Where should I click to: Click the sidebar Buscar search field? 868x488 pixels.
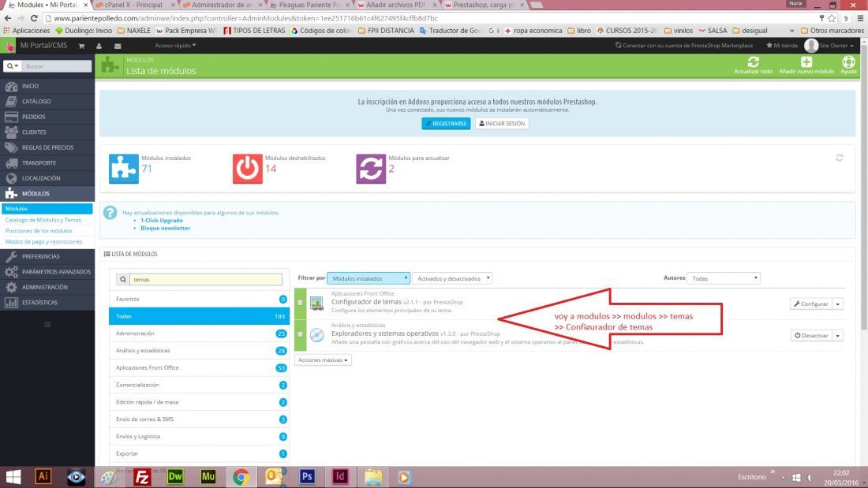pos(57,66)
